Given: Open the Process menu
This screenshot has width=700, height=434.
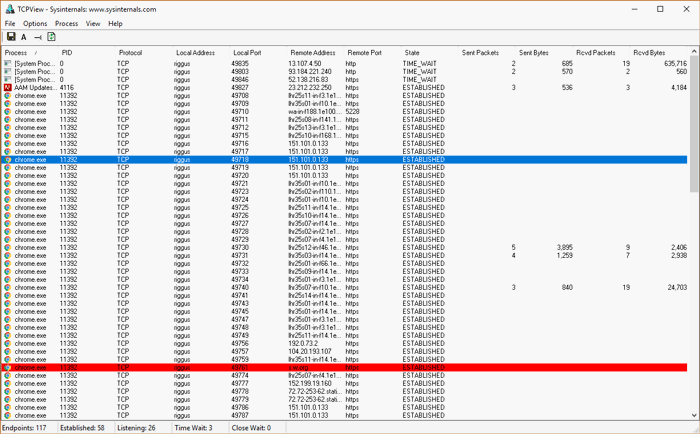Looking at the screenshot, I should [67, 24].
